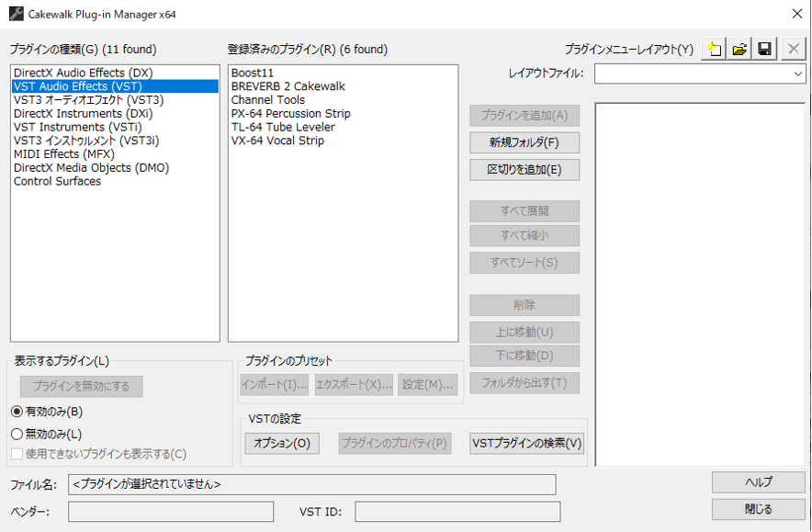
Task: Select the Boost11 plugin
Action: [x=253, y=73]
